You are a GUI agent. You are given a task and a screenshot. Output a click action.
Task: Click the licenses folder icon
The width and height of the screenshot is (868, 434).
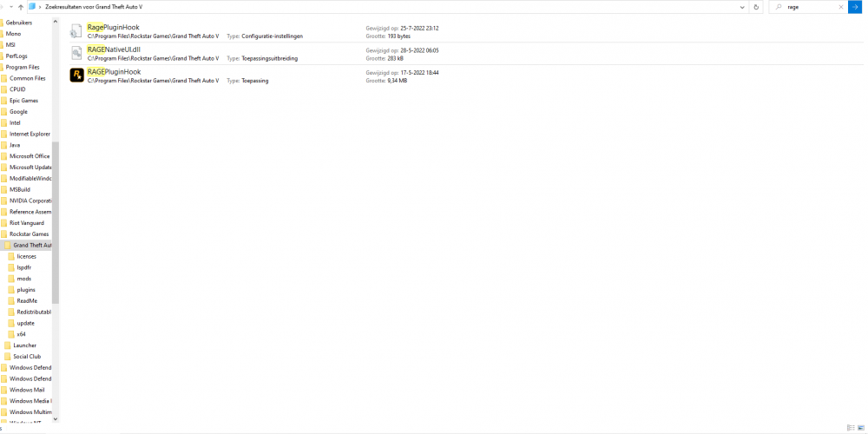pyautogui.click(x=11, y=256)
